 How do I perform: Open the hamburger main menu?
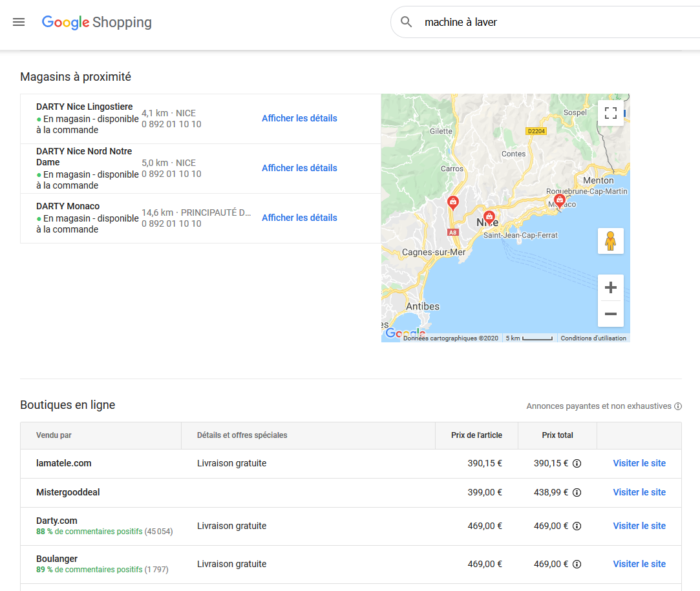click(19, 22)
